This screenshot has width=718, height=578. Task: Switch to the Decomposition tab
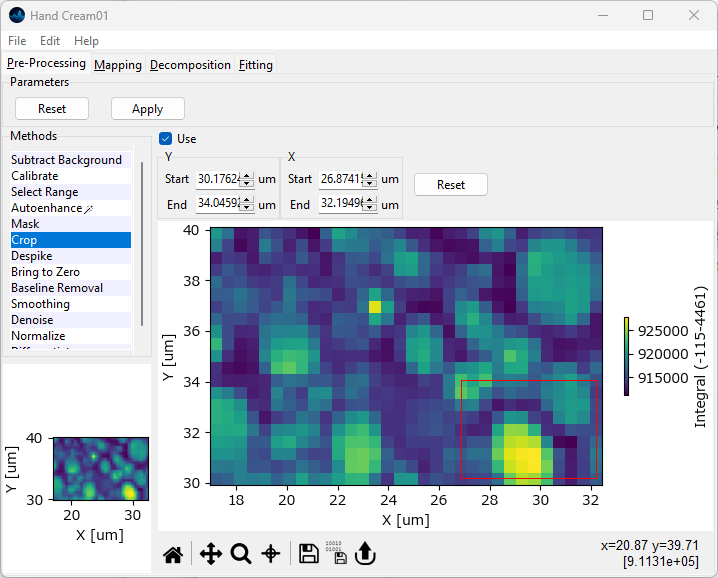[x=190, y=65]
